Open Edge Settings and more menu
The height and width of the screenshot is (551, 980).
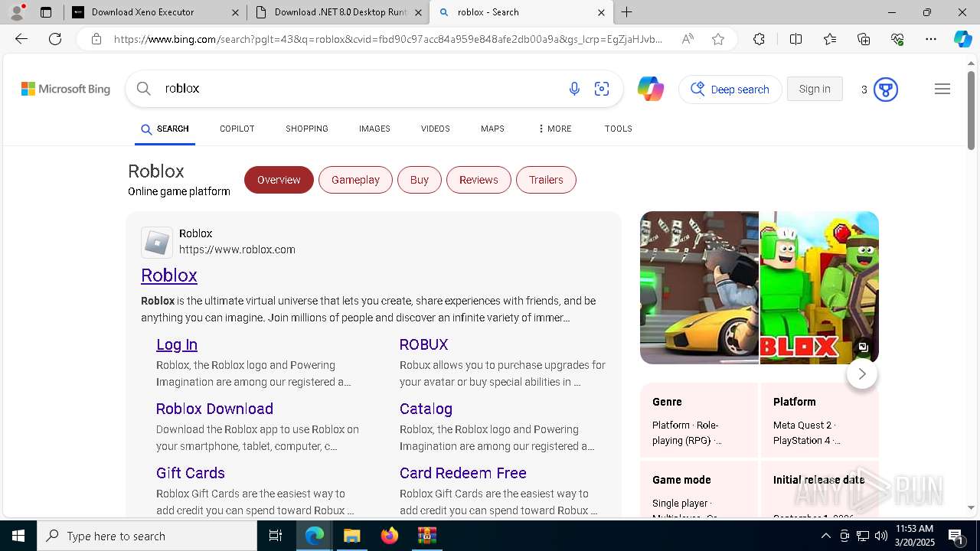pos(931,39)
